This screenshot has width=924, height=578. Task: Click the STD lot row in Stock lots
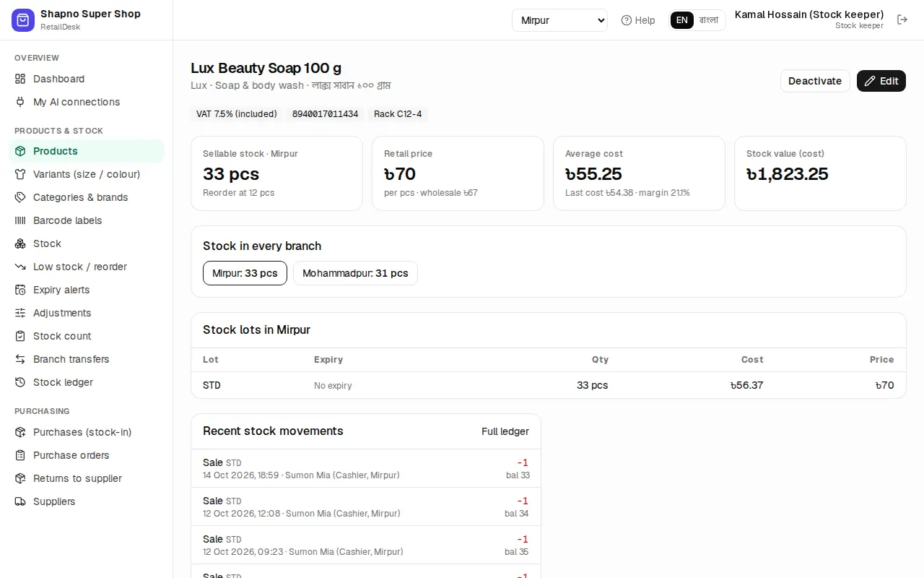pyautogui.click(x=549, y=385)
